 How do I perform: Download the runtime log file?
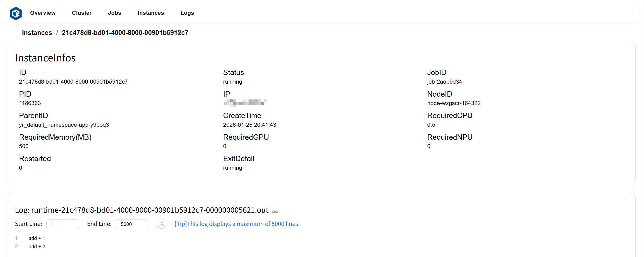tap(275, 210)
